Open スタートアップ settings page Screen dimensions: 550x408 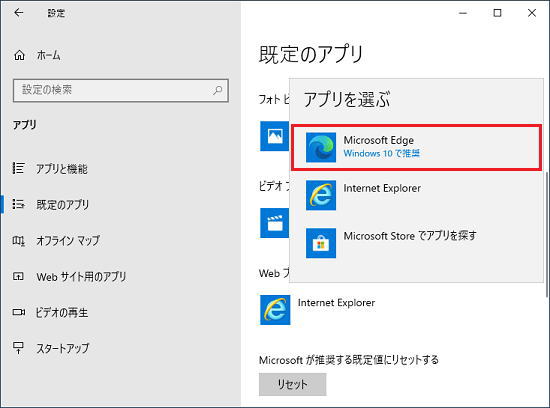coord(51,348)
